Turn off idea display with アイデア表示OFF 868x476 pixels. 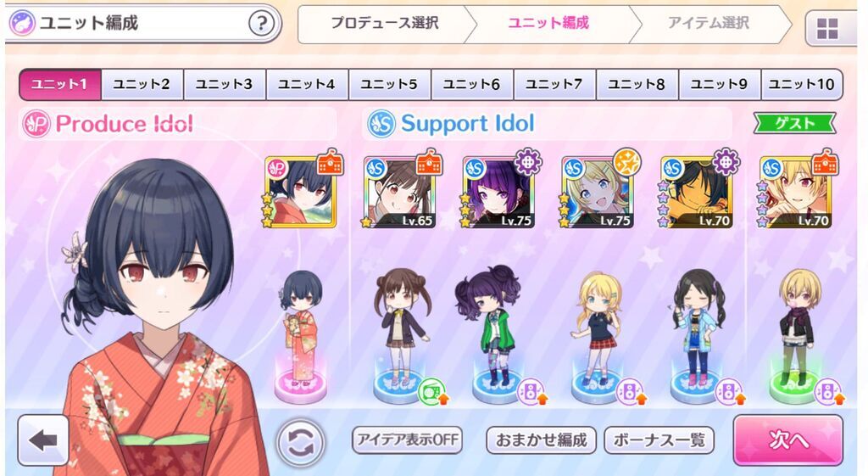[x=408, y=440]
